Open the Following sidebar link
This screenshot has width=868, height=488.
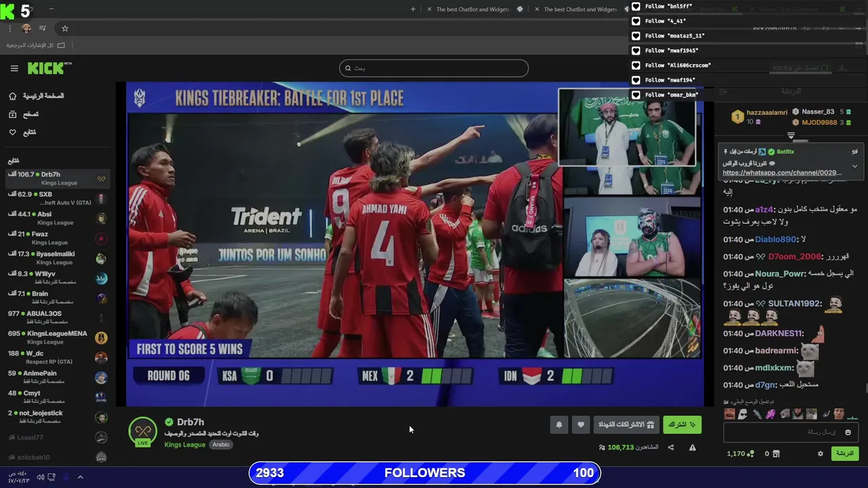click(x=22, y=132)
